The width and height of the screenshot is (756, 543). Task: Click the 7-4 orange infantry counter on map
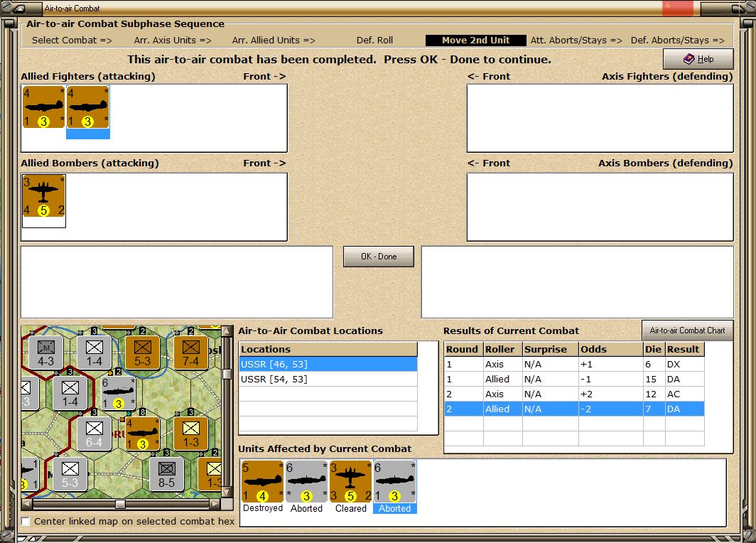pos(191,353)
